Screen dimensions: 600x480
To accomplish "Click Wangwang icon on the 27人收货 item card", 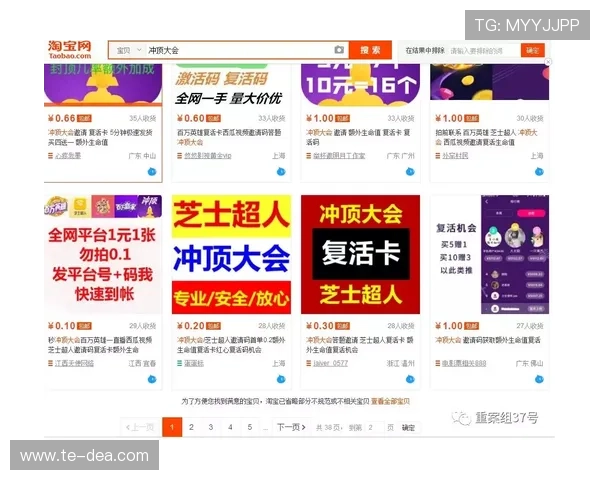I will [x=539, y=379].
